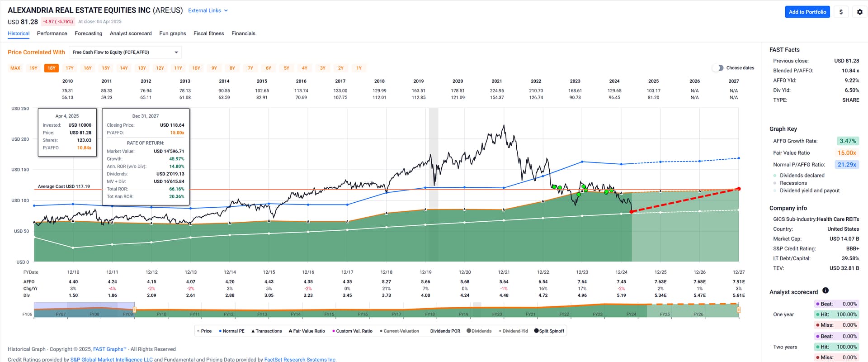868x362 pixels.
Task: Open the Financials tab
Action: [x=243, y=33]
